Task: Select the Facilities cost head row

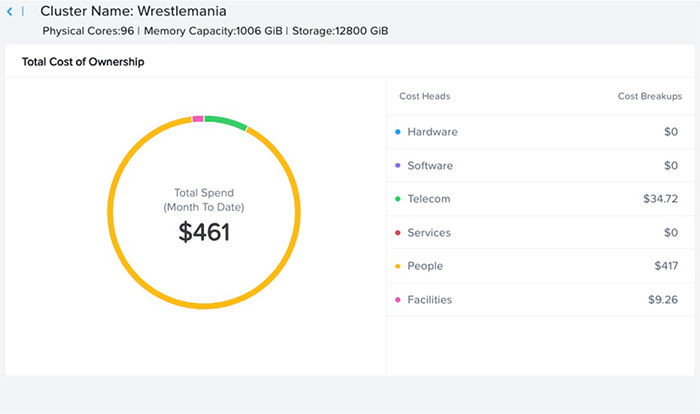Action: [541, 300]
